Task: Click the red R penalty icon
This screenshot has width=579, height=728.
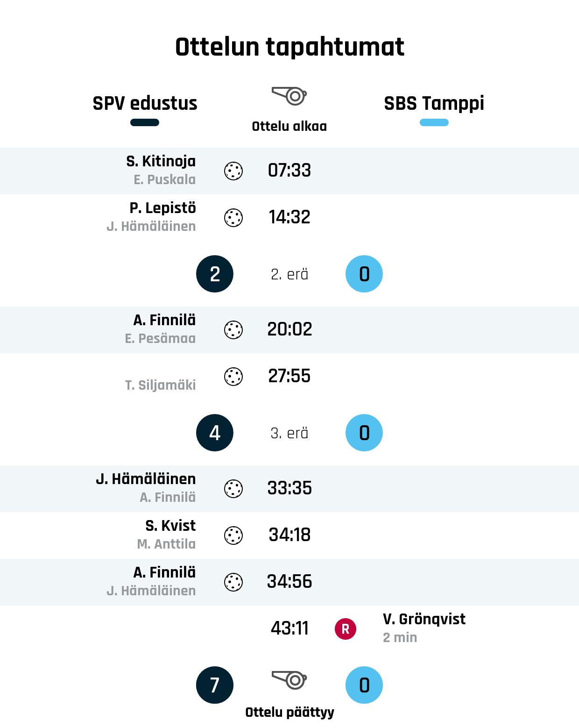Action: pyautogui.click(x=346, y=629)
